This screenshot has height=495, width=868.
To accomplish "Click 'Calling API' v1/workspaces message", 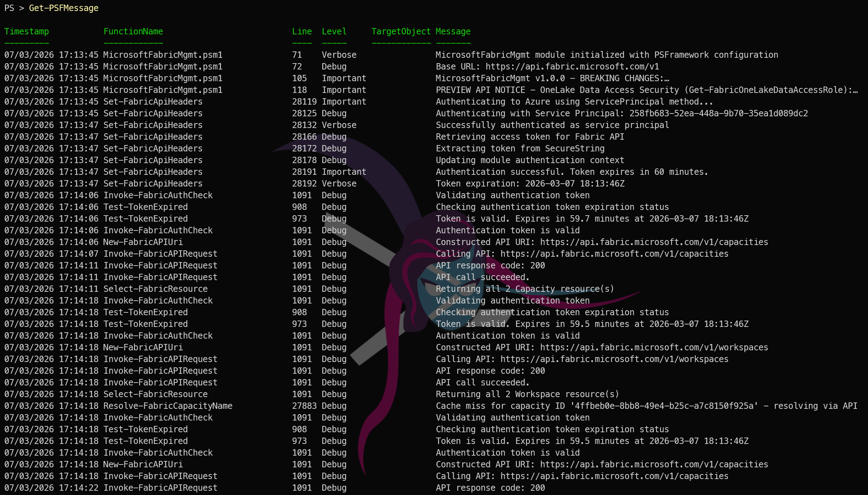I will click(582, 359).
